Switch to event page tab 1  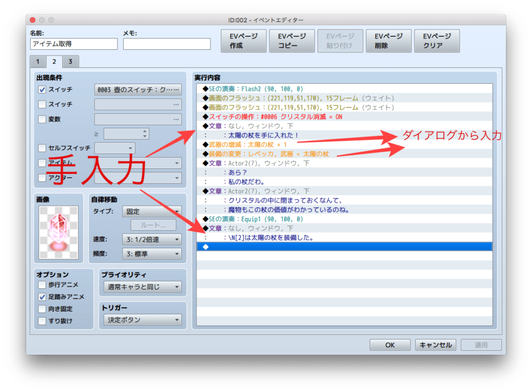(37, 62)
